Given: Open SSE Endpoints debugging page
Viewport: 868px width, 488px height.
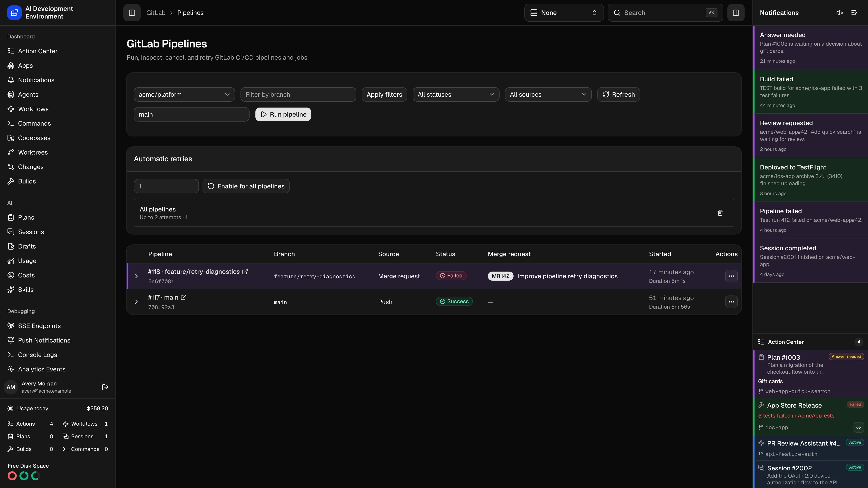Looking at the screenshot, I should pyautogui.click(x=58, y=326).
